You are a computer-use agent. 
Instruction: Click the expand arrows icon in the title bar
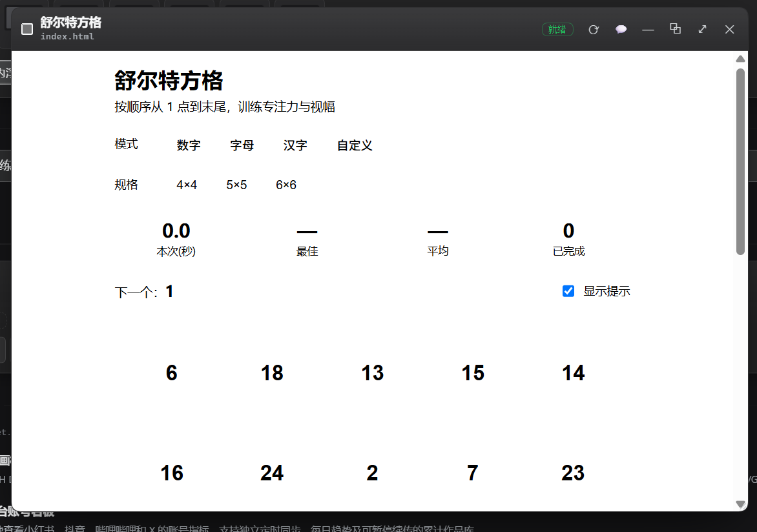click(x=703, y=29)
